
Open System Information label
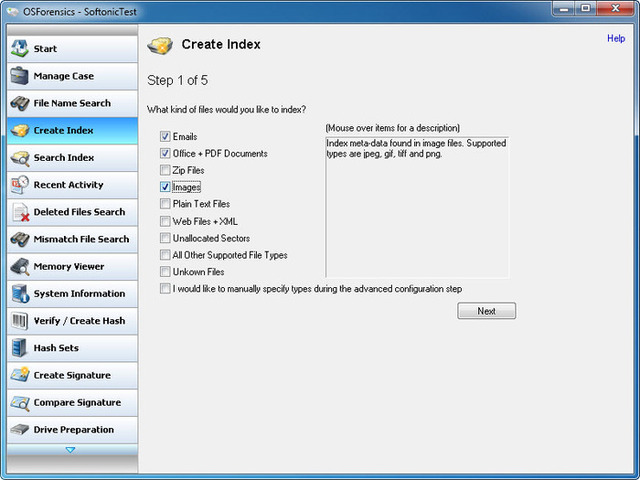pos(80,294)
